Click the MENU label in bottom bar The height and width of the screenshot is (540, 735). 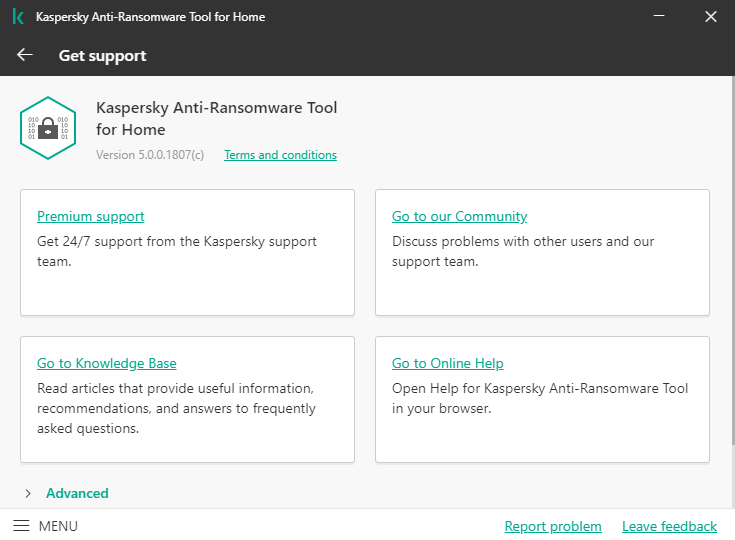[x=58, y=526]
